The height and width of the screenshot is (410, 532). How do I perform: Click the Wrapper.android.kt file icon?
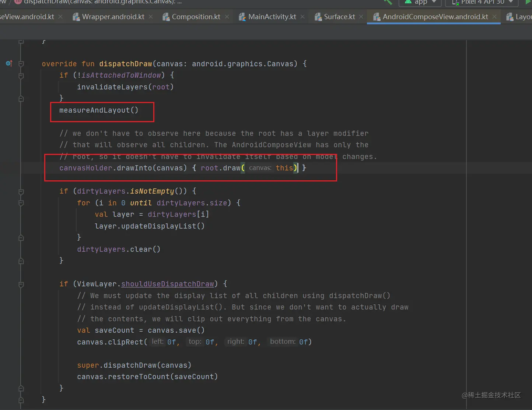tap(76, 17)
